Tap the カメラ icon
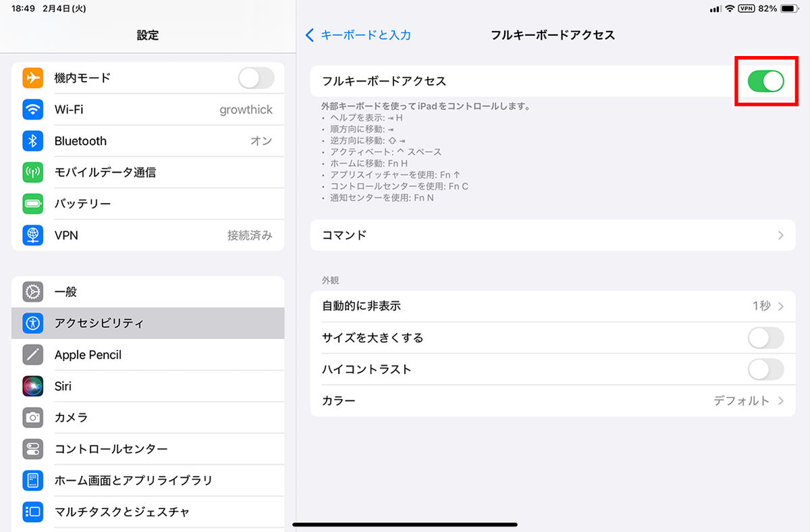 32,417
